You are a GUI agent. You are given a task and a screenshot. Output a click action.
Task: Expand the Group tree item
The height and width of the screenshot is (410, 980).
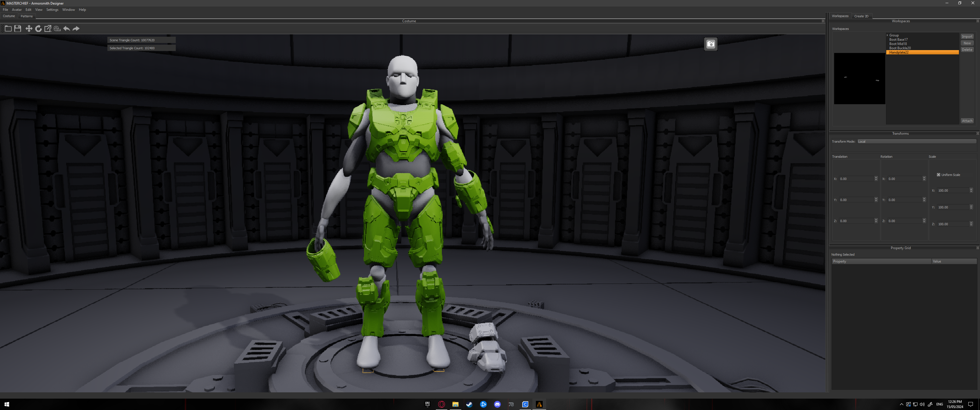(x=887, y=35)
